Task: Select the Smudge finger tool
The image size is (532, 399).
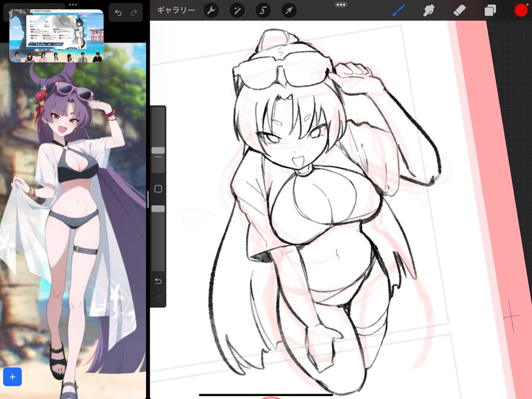Action: tap(429, 11)
